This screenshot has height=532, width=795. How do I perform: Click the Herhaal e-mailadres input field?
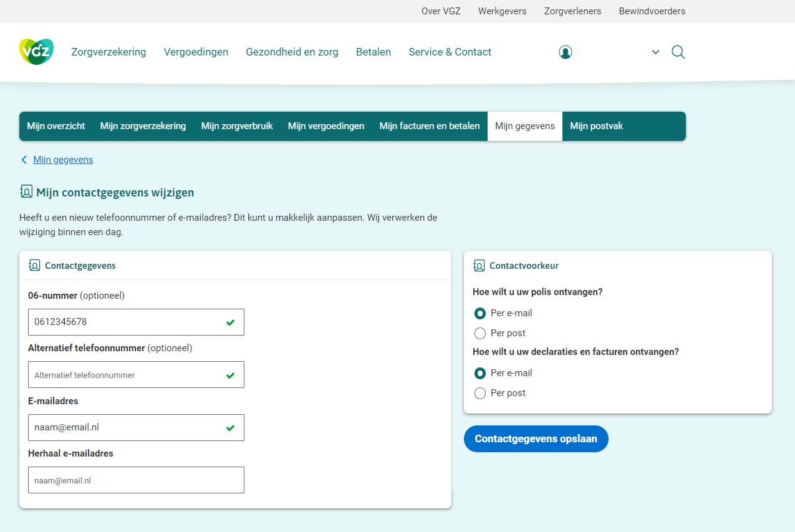pos(136,480)
